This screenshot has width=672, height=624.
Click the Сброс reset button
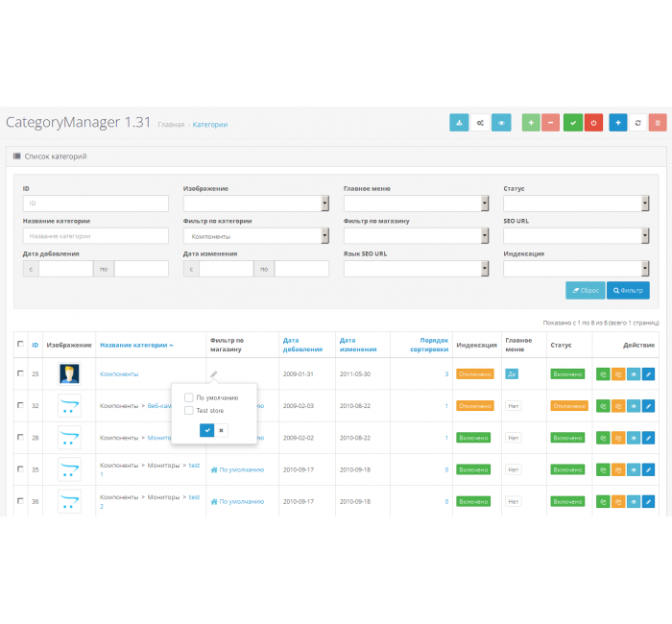click(x=586, y=290)
